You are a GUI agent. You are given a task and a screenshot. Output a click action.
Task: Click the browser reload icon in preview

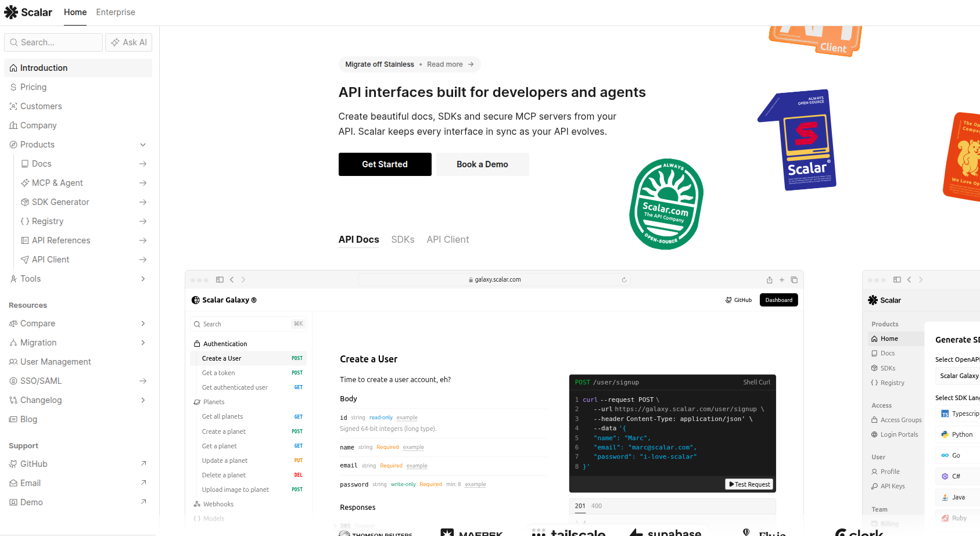(624, 280)
